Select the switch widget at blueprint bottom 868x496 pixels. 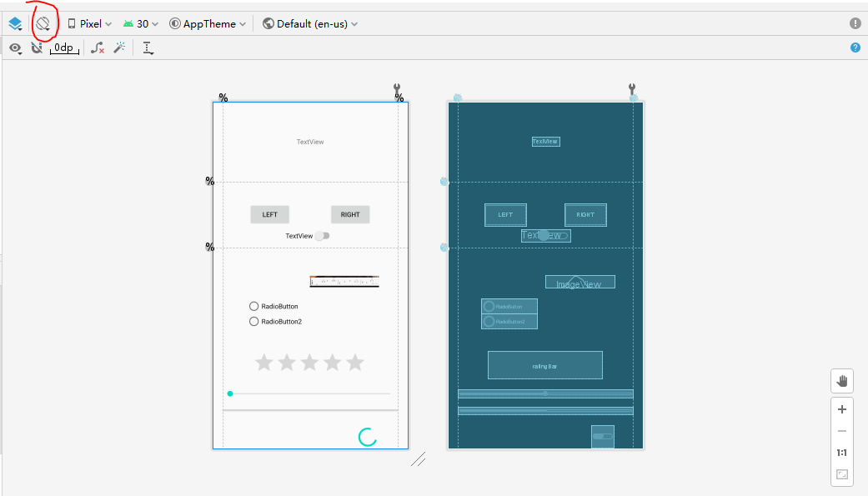(603, 436)
